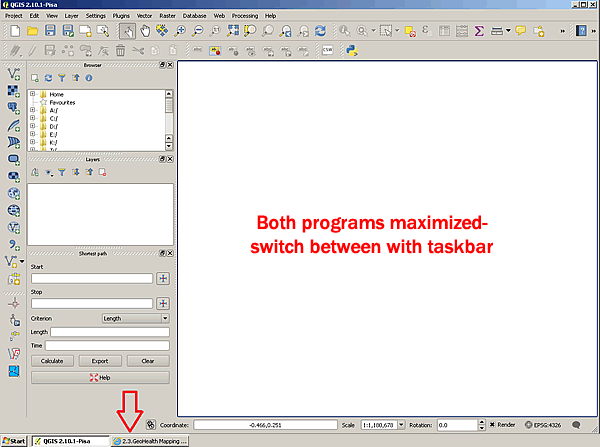
Task: Open the Settings menu
Action: [95, 16]
